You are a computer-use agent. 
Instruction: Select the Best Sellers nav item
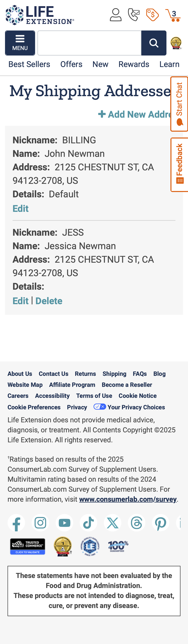click(29, 64)
